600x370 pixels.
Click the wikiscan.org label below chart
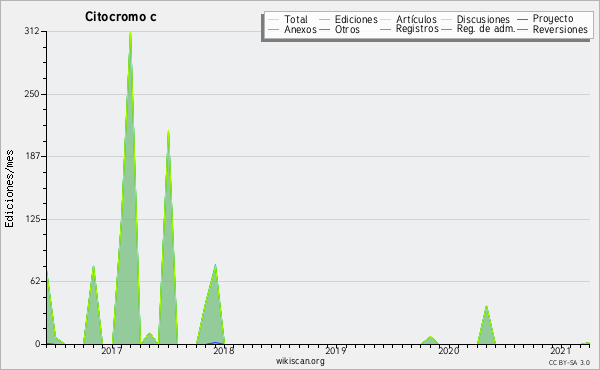coord(300,361)
